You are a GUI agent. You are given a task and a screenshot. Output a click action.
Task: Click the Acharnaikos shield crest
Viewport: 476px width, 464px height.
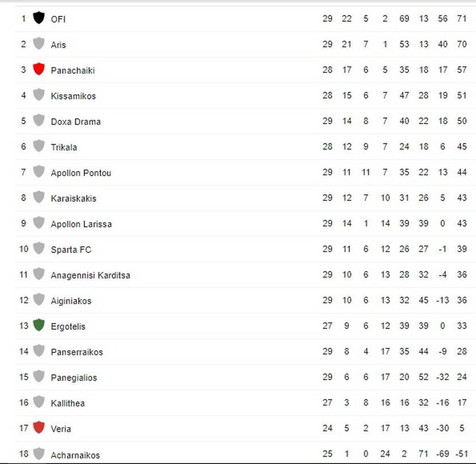click(39, 453)
